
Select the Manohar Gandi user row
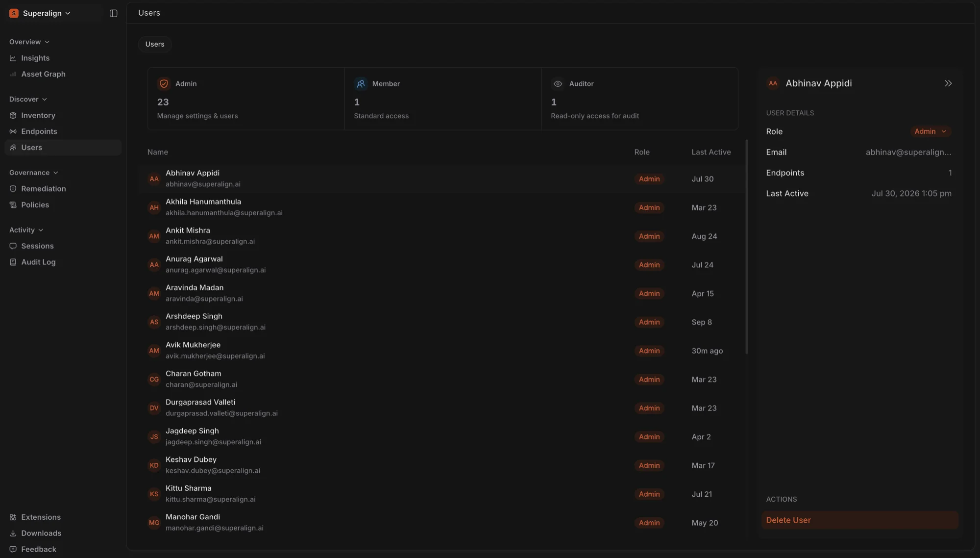click(442, 523)
